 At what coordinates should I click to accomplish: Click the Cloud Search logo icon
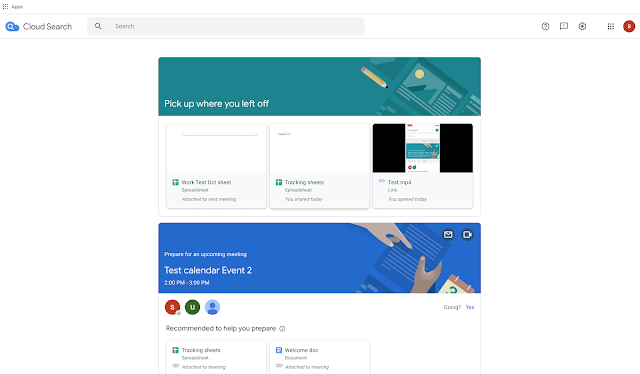point(12,27)
